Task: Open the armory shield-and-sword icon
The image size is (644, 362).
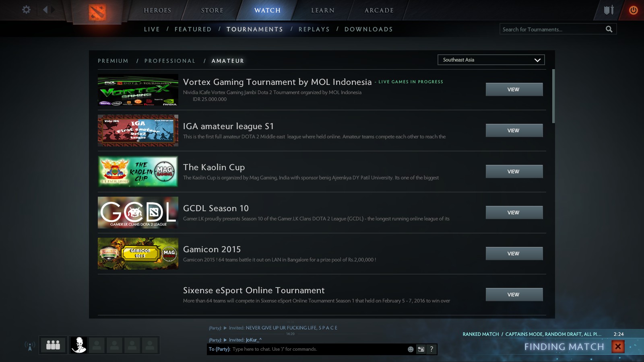Action: point(609,10)
